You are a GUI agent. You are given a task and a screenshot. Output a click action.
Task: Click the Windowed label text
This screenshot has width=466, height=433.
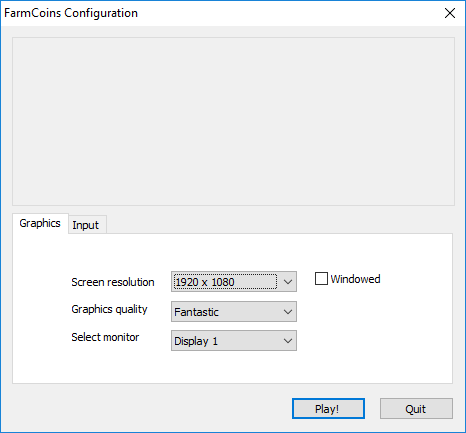(355, 279)
